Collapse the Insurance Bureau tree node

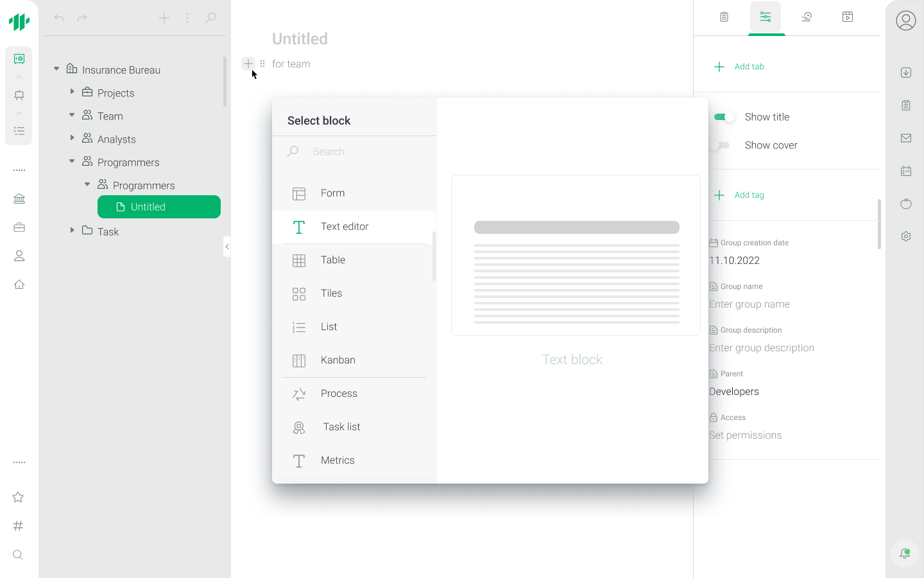point(56,69)
